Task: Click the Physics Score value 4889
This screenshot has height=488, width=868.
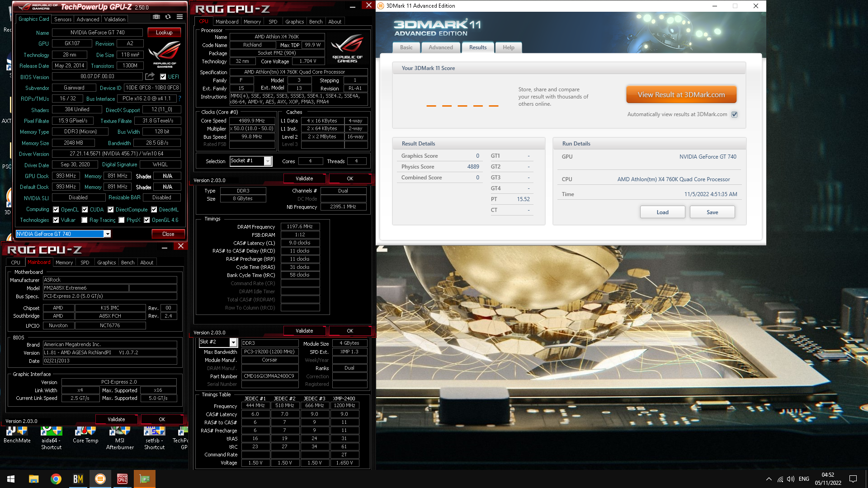Action: tap(473, 167)
